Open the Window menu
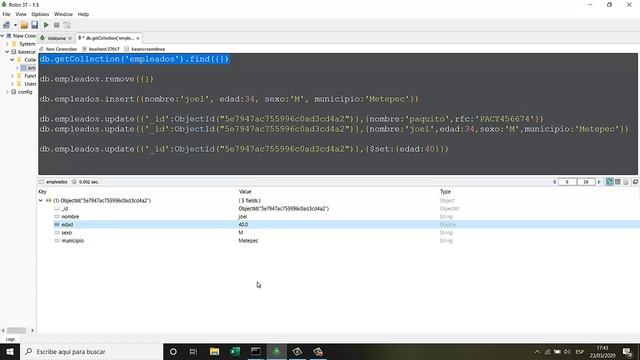The image size is (640, 360). [63, 14]
